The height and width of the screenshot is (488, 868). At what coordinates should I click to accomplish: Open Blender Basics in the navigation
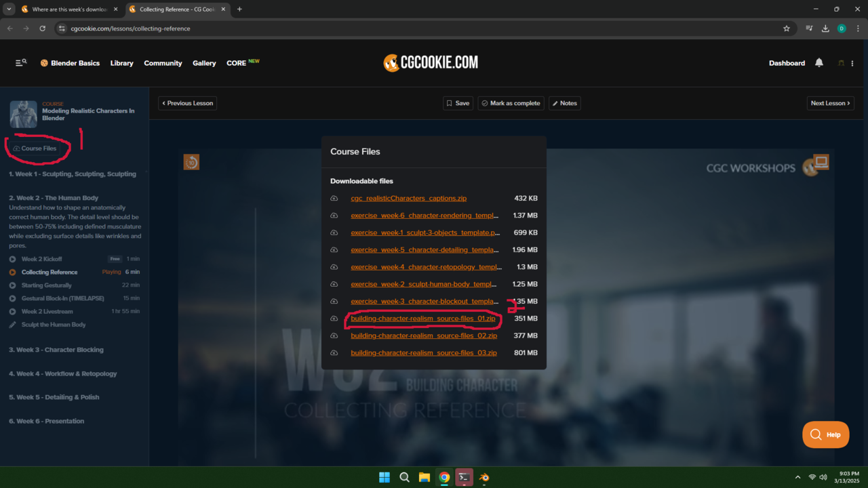(x=70, y=63)
